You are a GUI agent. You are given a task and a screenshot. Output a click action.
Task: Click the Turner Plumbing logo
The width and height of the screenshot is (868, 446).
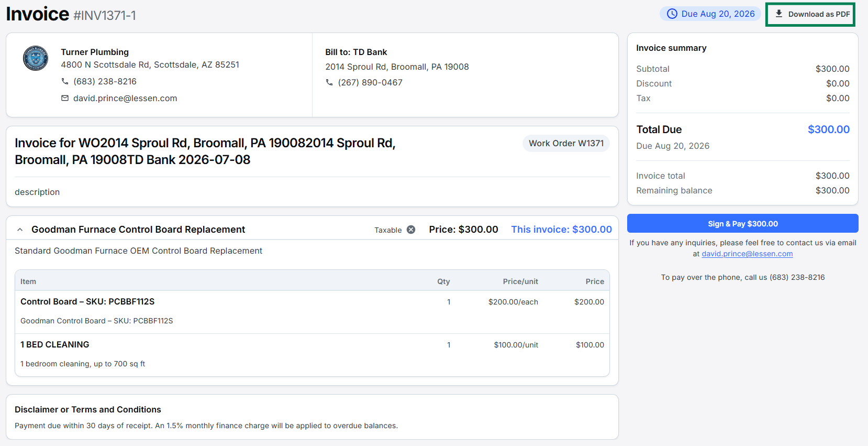pyautogui.click(x=36, y=58)
